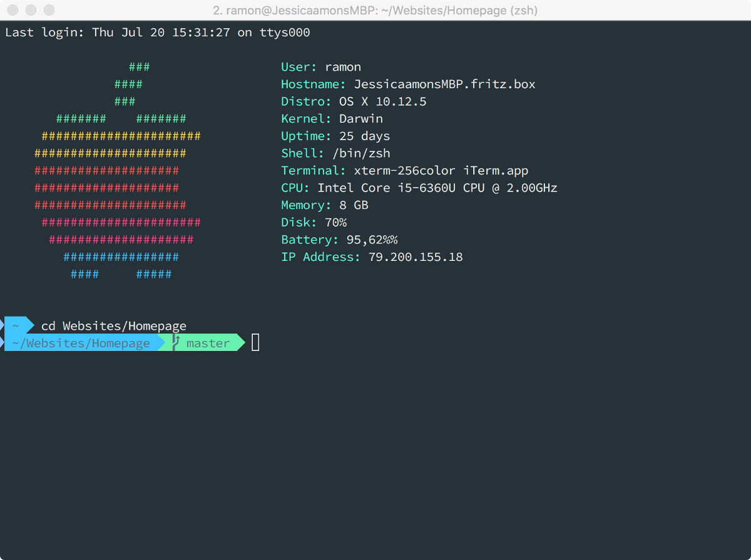This screenshot has height=560, width=751.
Task: Click the zoom window button
Action: tap(49, 10)
